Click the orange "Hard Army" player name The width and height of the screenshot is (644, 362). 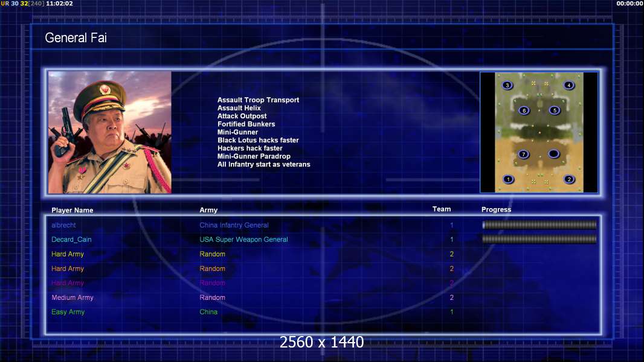click(67, 268)
